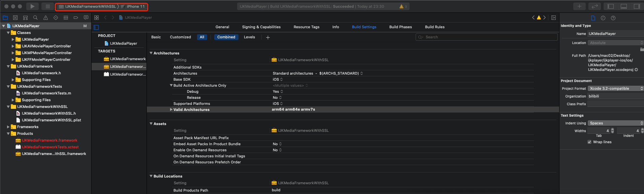The height and width of the screenshot is (194, 644).
Task: Show the Breakpoint navigator icon
Action: tap(76, 17)
